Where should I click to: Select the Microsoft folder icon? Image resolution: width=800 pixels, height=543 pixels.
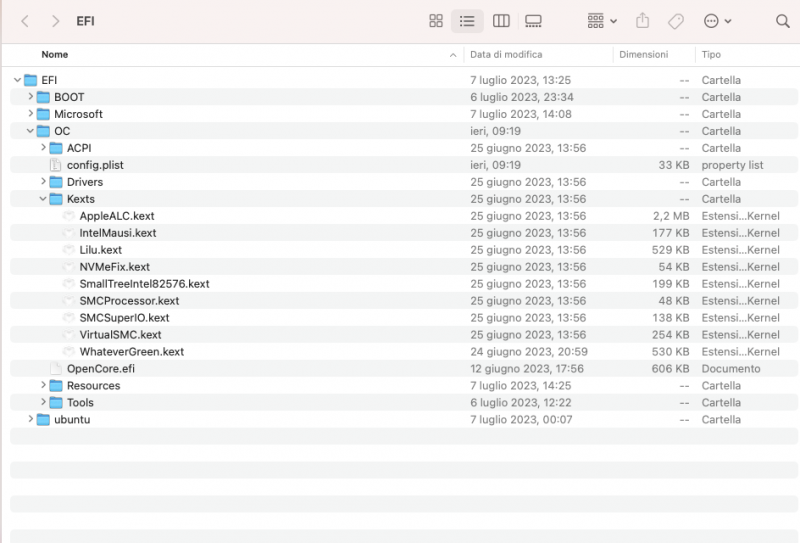pyautogui.click(x=43, y=114)
